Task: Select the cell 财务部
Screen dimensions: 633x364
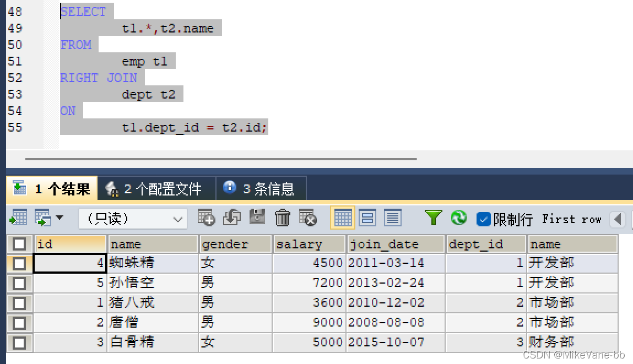Action: tap(572, 342)
